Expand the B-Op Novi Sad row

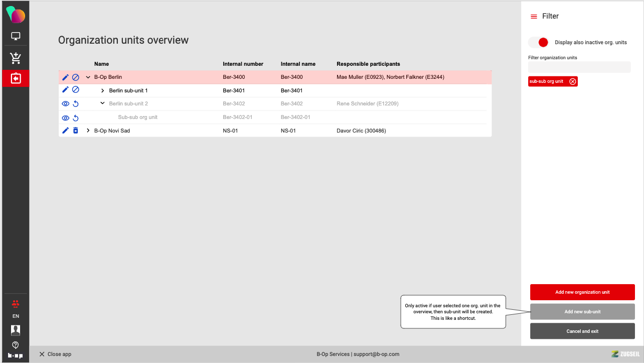(88, 131)
